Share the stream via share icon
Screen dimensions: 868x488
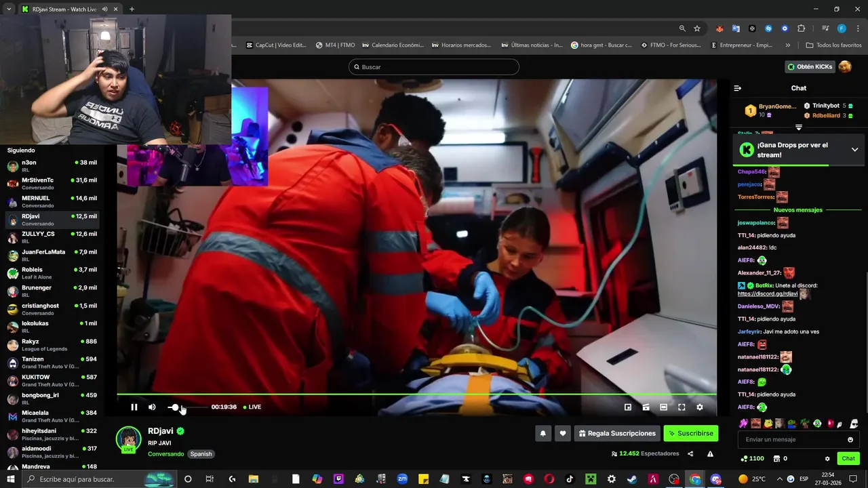[x=690, y=453]
